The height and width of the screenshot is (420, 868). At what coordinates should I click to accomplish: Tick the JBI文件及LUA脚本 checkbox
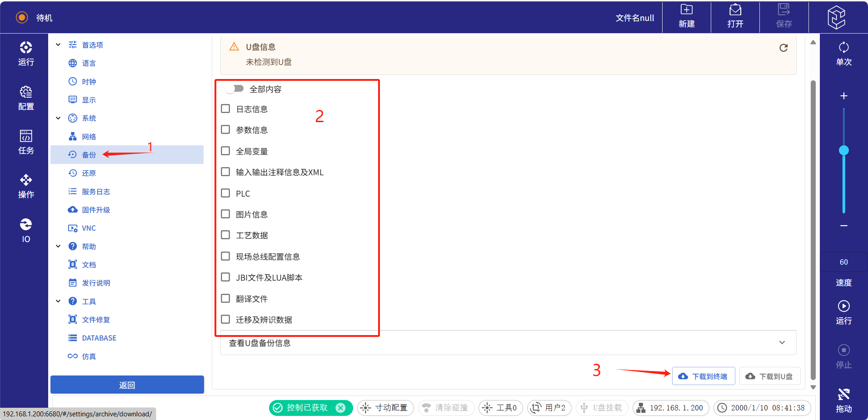(225, 277)
